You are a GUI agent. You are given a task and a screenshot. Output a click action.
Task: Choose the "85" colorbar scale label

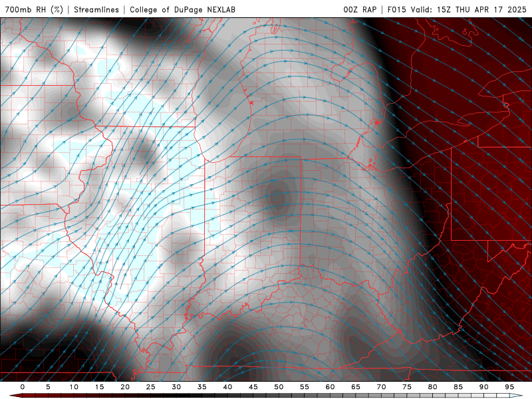(458, 387)
